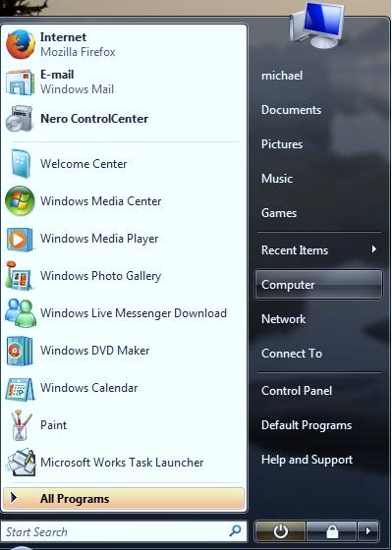Open Games folder
This screenshot has height=550, width=392.
(x=279, y=213)
